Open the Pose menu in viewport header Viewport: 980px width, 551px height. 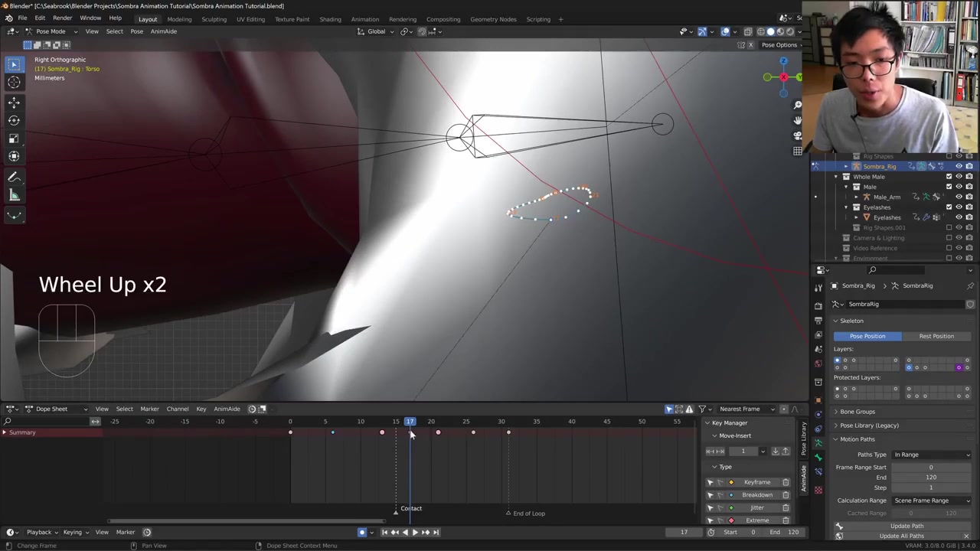[x=136, y=31]
